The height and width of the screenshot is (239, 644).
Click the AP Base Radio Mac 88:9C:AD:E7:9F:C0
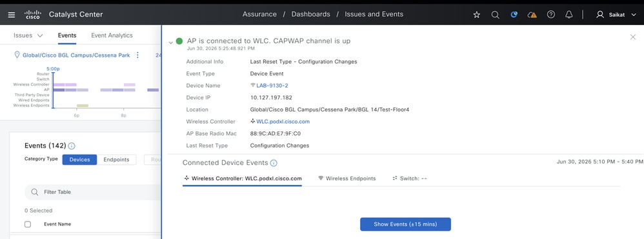coord(276,133)
